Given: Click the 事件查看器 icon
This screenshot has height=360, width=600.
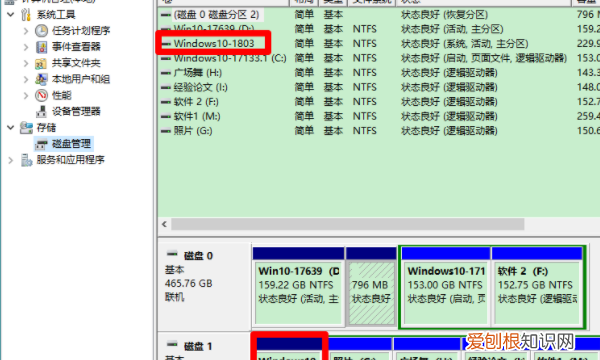Looking at the screenshot, I should (41, 47).
